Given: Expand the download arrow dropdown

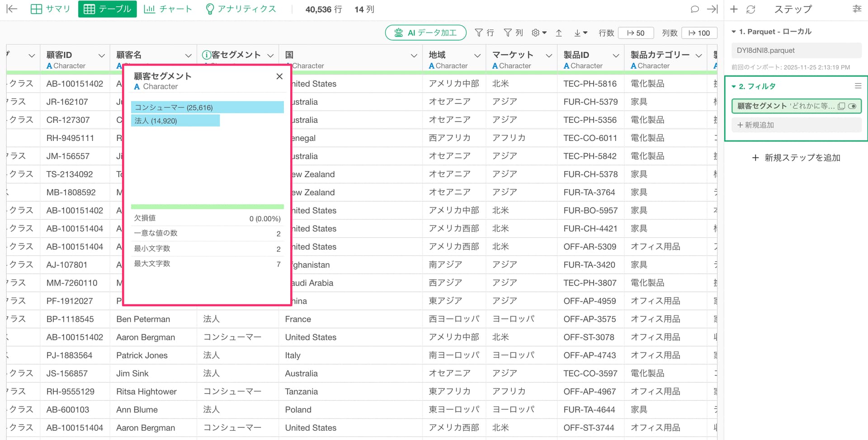Looking at the screenshot, I should 580,33.
